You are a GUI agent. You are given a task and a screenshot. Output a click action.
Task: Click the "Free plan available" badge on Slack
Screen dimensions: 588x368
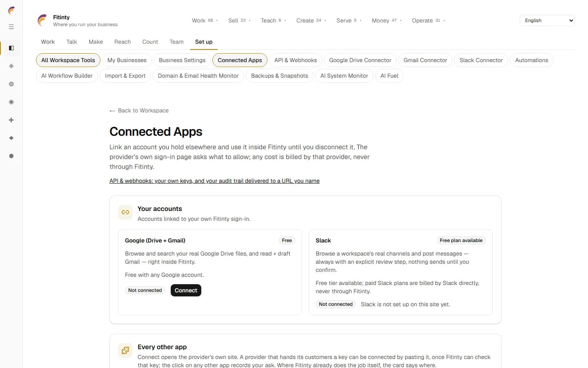pyautogui.click(x=461, y=240)
